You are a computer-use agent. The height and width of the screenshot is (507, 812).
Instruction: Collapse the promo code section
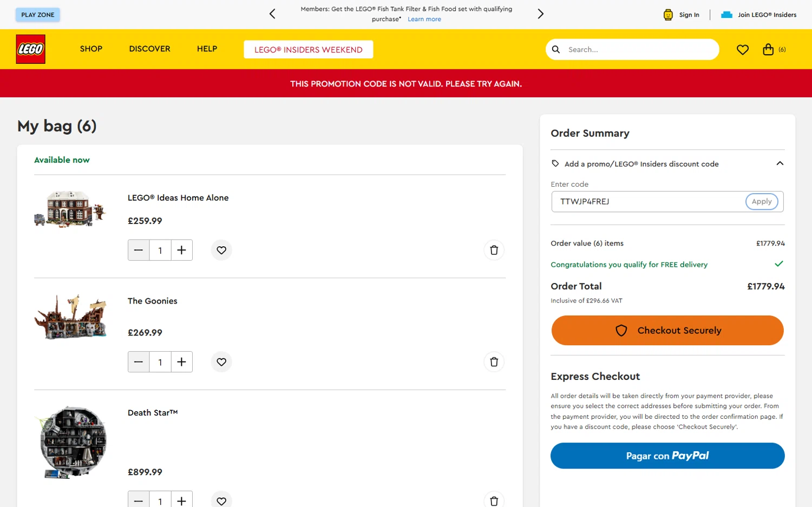coord(780,163)
